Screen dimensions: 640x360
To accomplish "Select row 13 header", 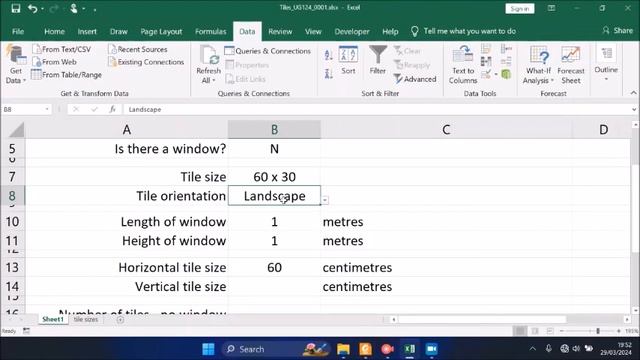I will (x=13, y=268).
